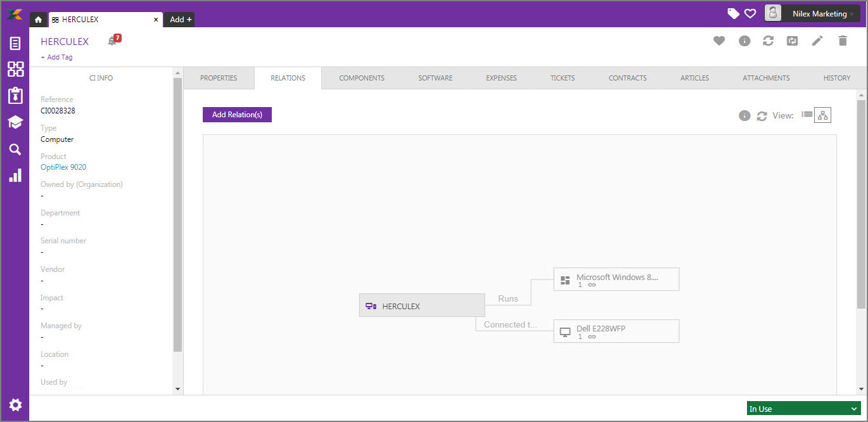Open the ATTACHMENTS tab

tap(766, 78)
